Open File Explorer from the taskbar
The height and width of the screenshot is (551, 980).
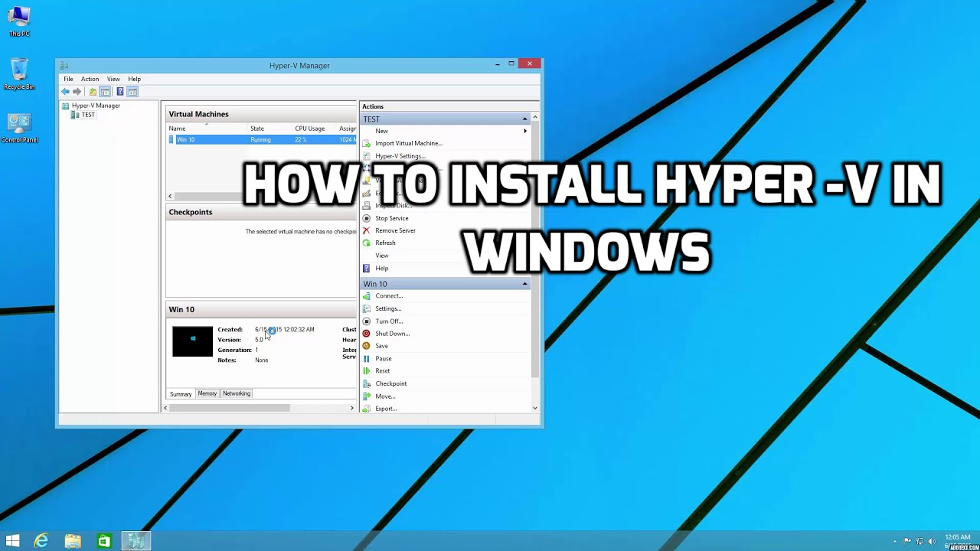tap(73, 541)
